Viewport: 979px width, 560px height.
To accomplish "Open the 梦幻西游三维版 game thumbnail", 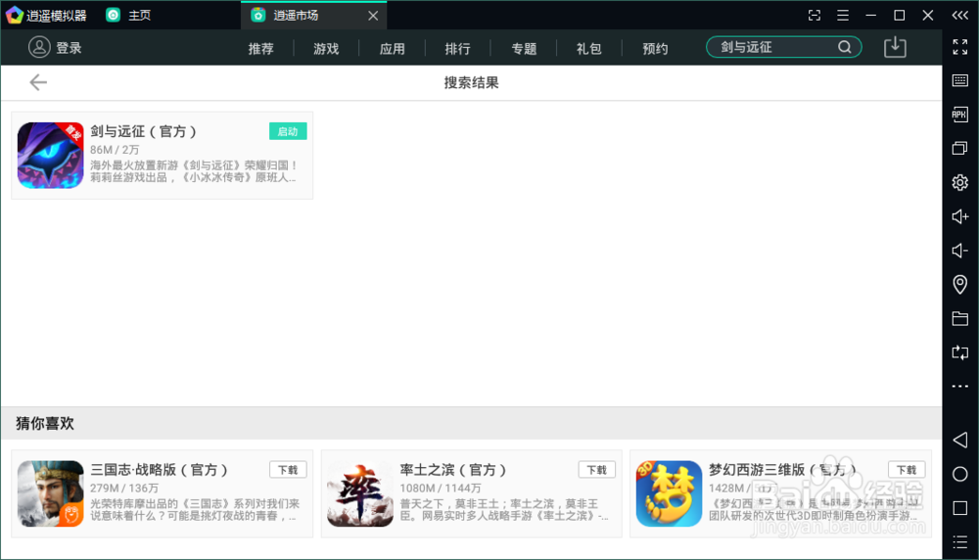I will 669,493.
